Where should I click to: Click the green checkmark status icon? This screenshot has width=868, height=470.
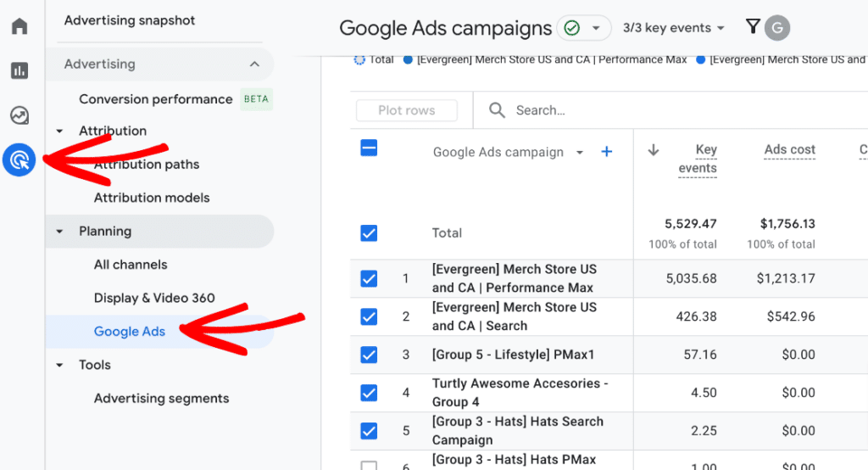(572, 28)
